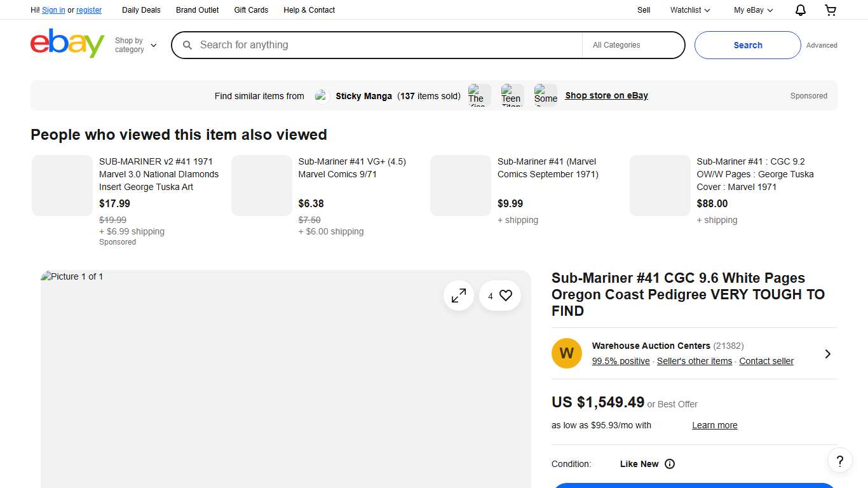
Task: Click the condition info icon
Action: coord(670,464)
